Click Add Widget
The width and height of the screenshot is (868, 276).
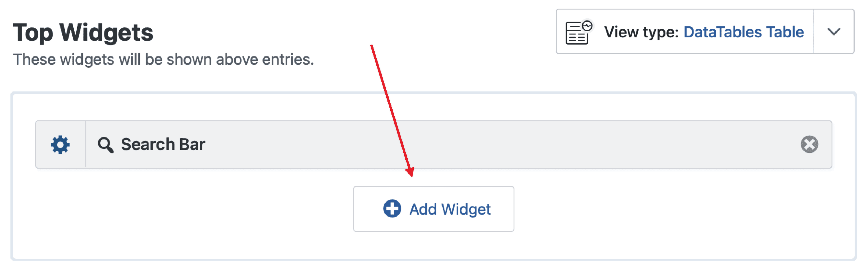434,209
